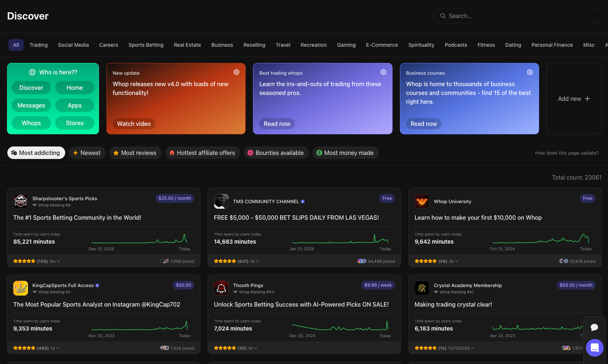
Task: Open settings gear on Business courses card
Action: coord(530,72)
